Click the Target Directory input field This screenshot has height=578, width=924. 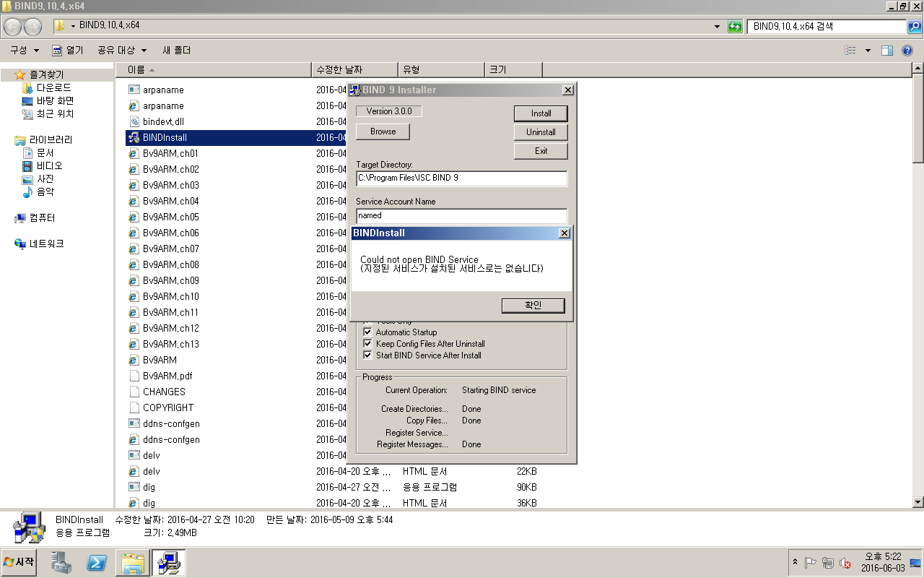point(461,178)
